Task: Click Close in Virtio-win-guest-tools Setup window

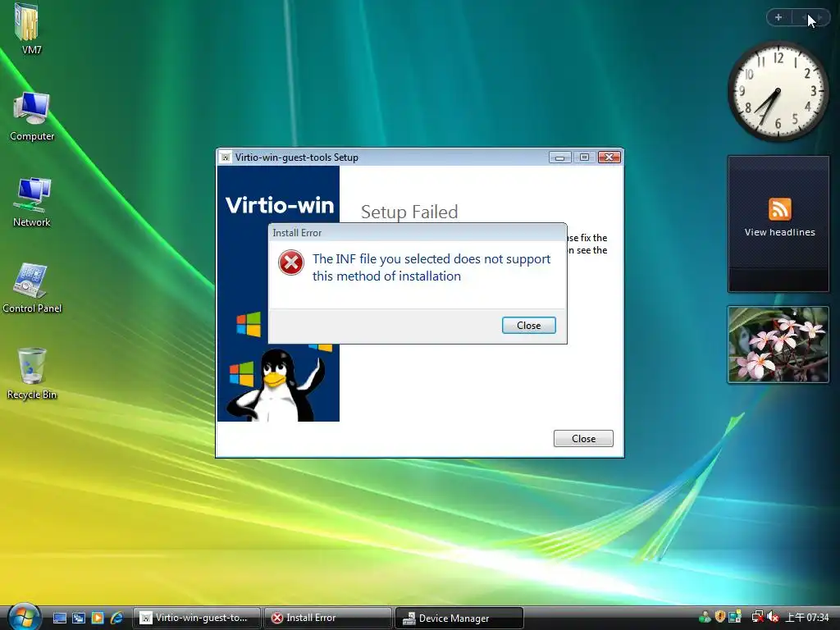Action: [583, 438]
